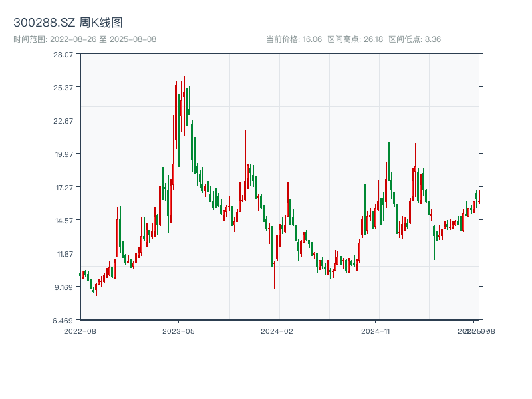This screenshot has width=532, height=399.
Task: Select the 时间范围 date range text
Action: point(84,39)
